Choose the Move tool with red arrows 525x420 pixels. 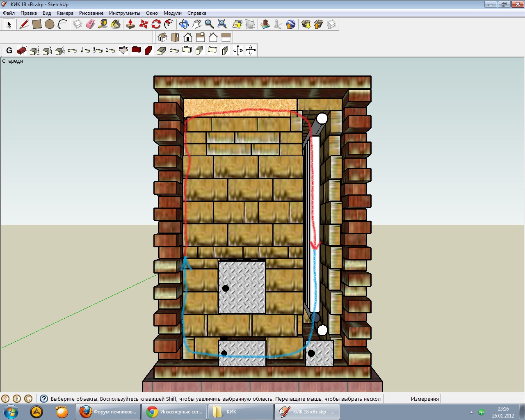coord(143,25)
